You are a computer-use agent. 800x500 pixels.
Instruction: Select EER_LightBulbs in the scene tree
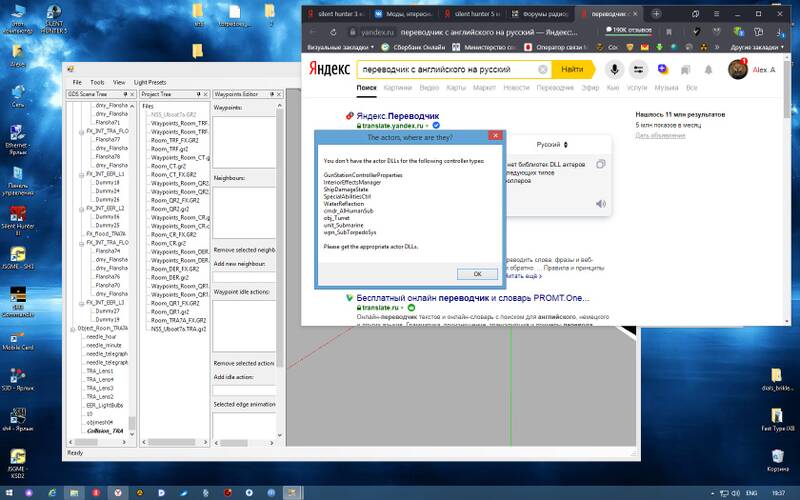click(105, 405)
